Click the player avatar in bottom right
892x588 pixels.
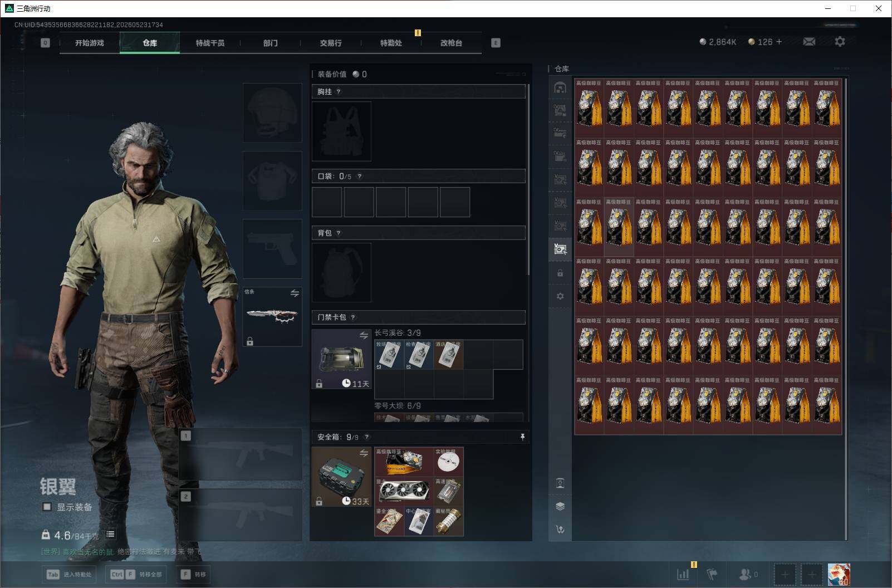pos(839,575)
